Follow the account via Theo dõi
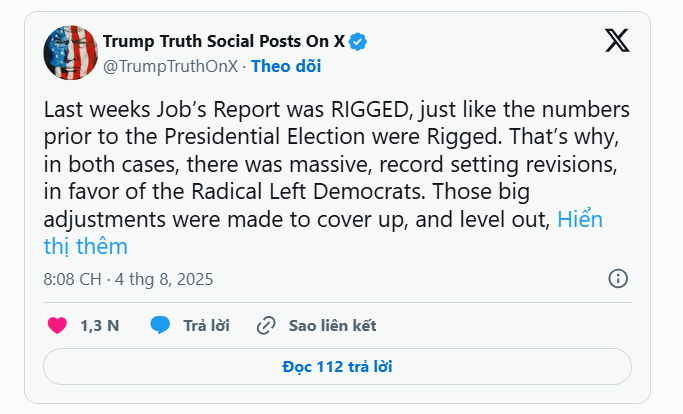The image size is (683, 414). tap(286, 65)
